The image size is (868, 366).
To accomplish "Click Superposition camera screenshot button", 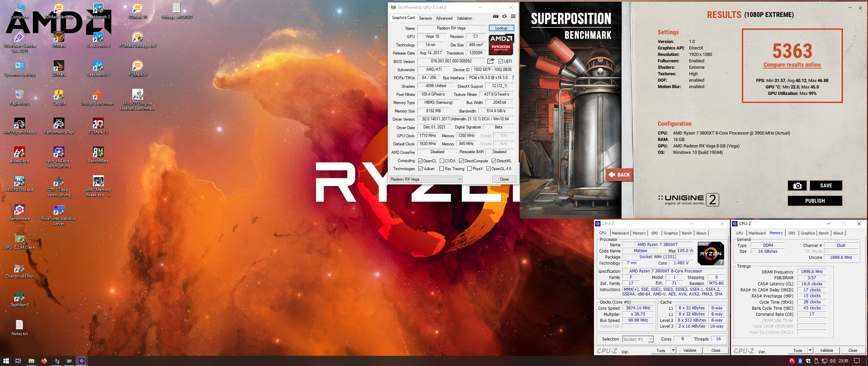I will pyautogui.click(x=797, y=185).
